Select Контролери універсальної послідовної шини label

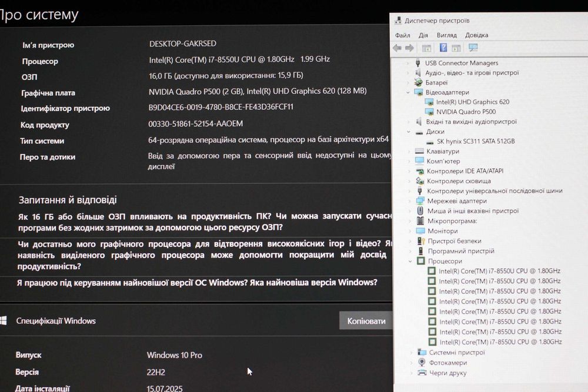(x=495, y=191)
